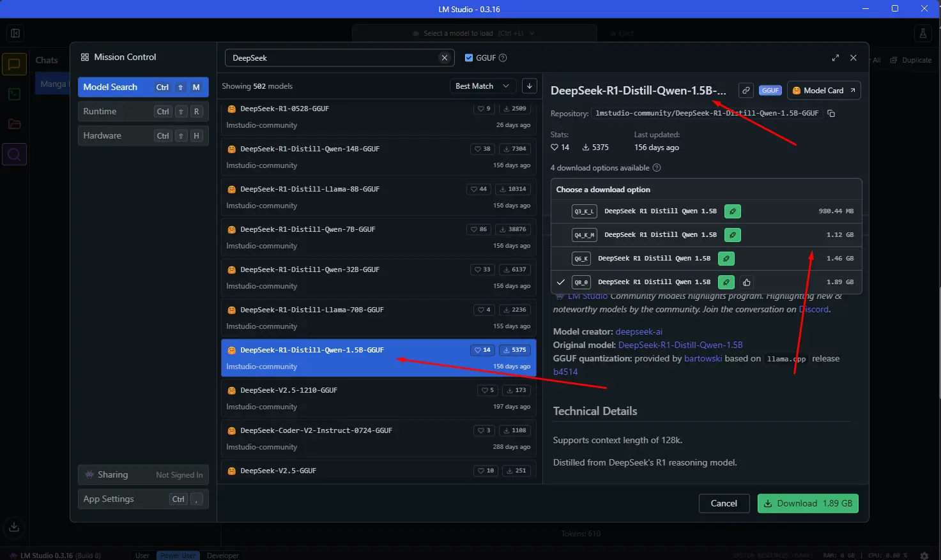Open Select a model to load dropdown
Screen dimensions: 941x560
click(475, 33)
